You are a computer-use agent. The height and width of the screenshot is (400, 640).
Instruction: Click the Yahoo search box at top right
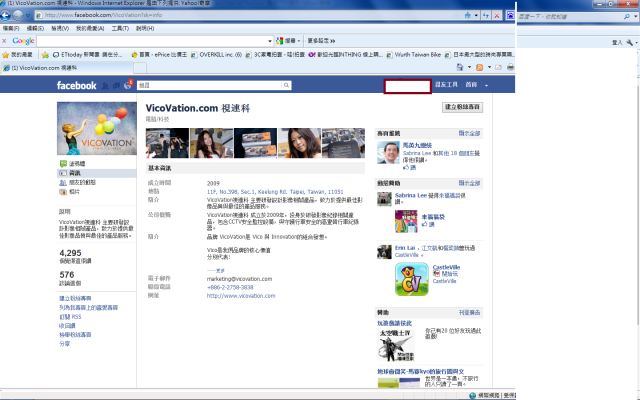[570, 17]
